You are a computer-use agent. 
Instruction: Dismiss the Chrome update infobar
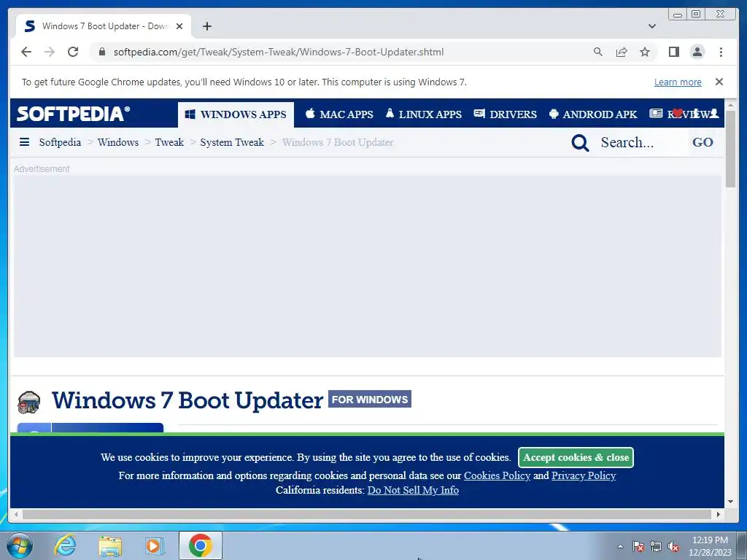(719, 82)
